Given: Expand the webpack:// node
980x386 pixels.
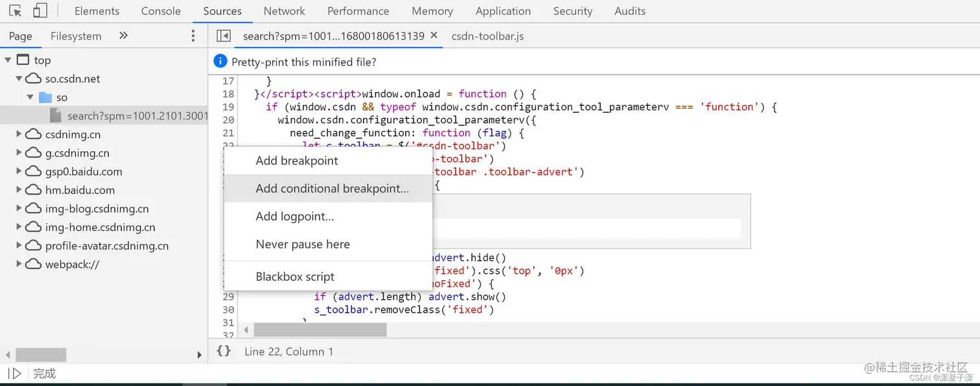Looking at the screenshot, I should [x=19, y=264].
